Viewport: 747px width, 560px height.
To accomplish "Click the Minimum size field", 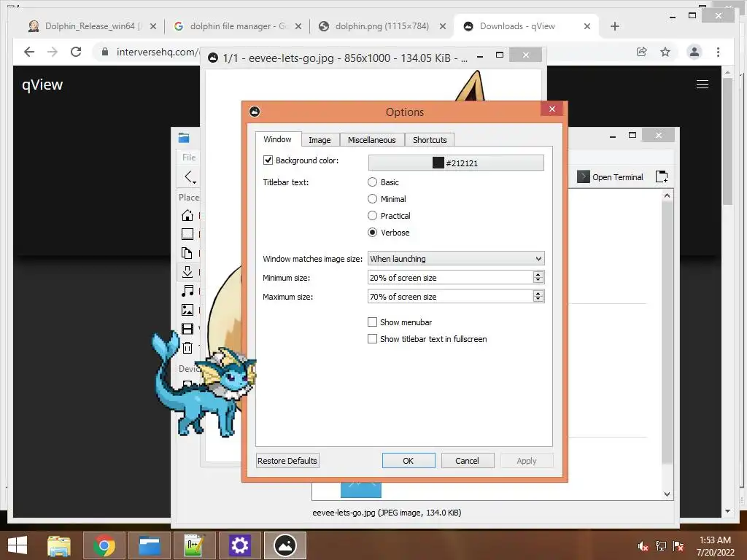I will tap(450, 278).
